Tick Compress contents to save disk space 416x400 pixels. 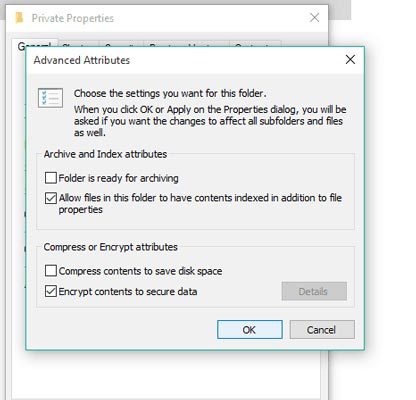tap(51, 271)
